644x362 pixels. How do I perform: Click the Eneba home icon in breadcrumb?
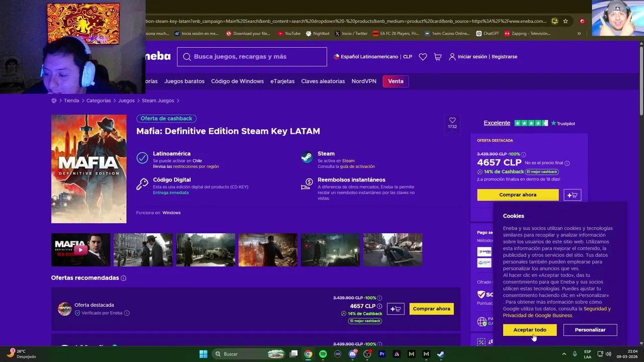click(x=54, y=101)
